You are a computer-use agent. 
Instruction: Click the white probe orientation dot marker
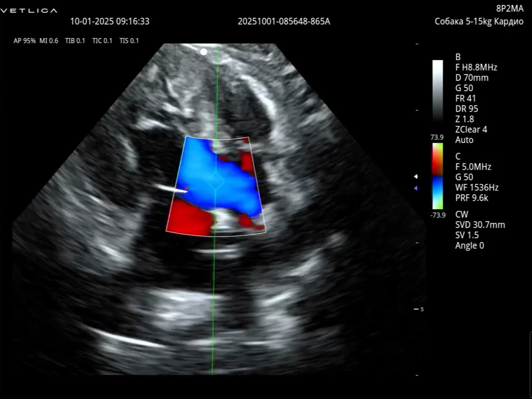[203, 52]
